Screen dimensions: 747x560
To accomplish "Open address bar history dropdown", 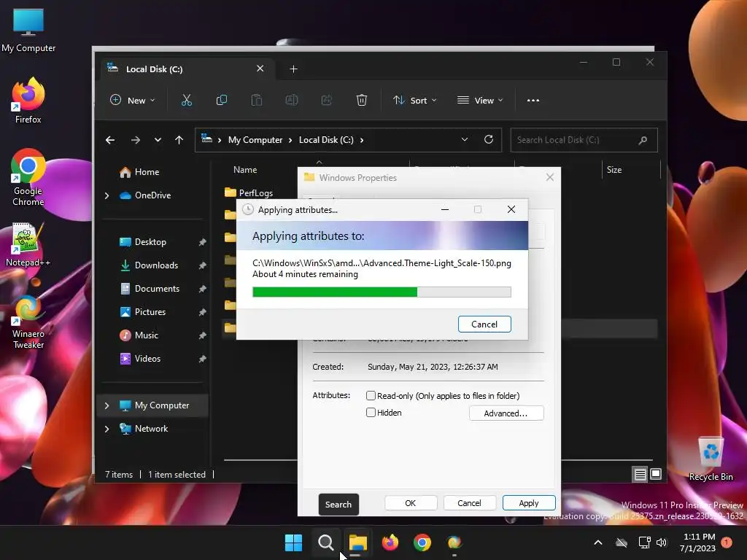I will point(465,139).
